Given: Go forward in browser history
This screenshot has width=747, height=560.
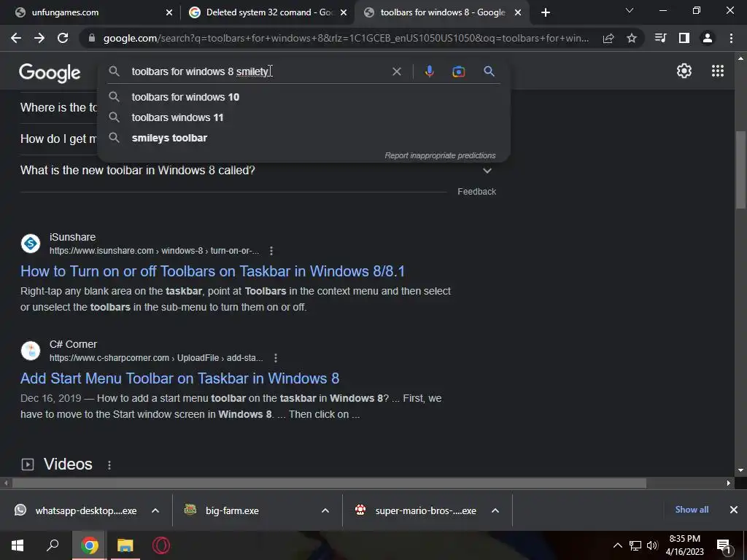Looking at the screenshot, I should tap(39, 38).
